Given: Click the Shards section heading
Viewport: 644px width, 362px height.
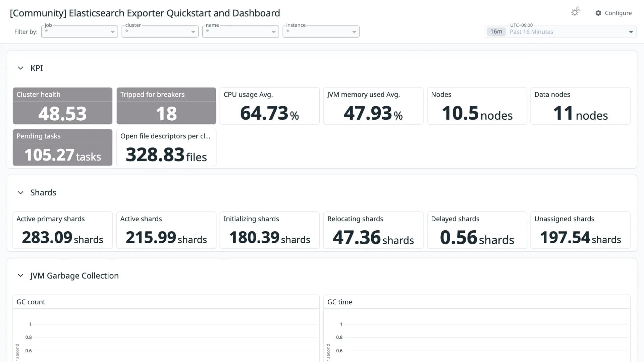Looking at the screenshot, I should pos(43,193).
